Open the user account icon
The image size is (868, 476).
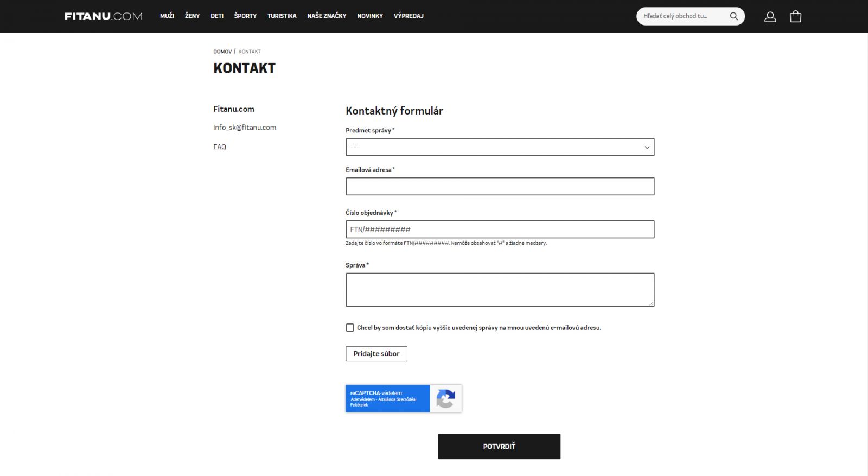coord(770,17)
